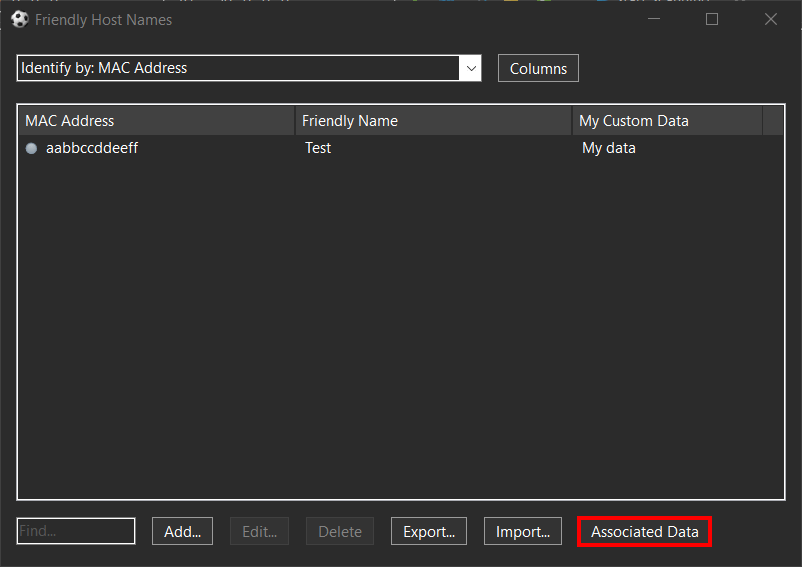
Task: Click the My Custom Data column header
Action: coord(667,121)
